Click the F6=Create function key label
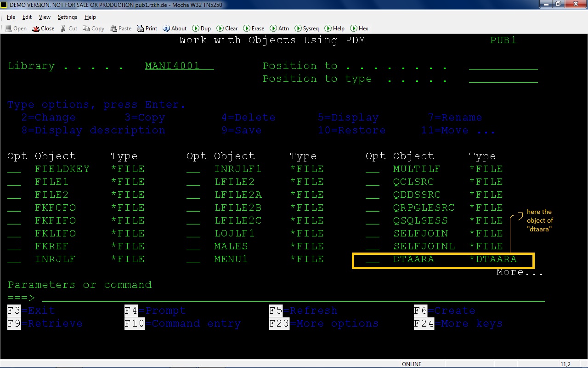588x368 pixels. [x=444, y=310]
